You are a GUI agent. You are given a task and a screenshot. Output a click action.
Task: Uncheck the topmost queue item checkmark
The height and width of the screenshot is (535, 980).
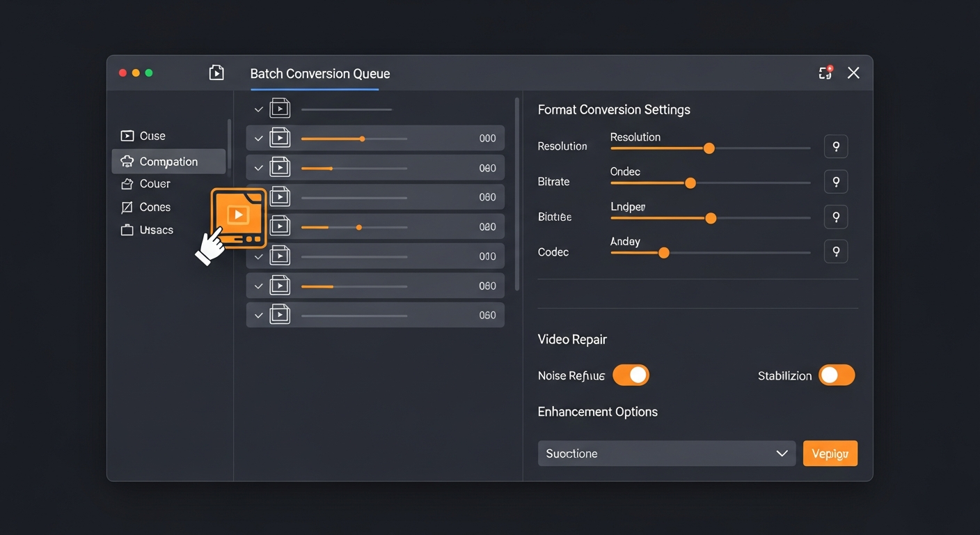pyautogui.click(x=259, y=109)
